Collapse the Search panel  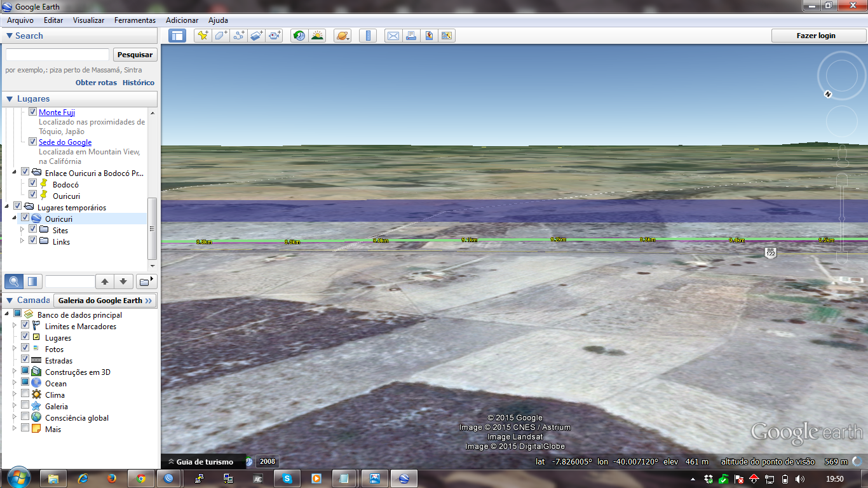pos(10,36)
